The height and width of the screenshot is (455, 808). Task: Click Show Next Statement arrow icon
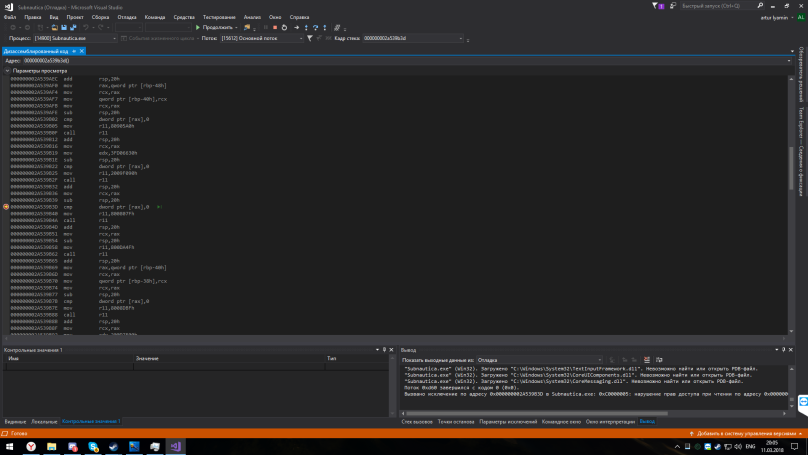296,27
